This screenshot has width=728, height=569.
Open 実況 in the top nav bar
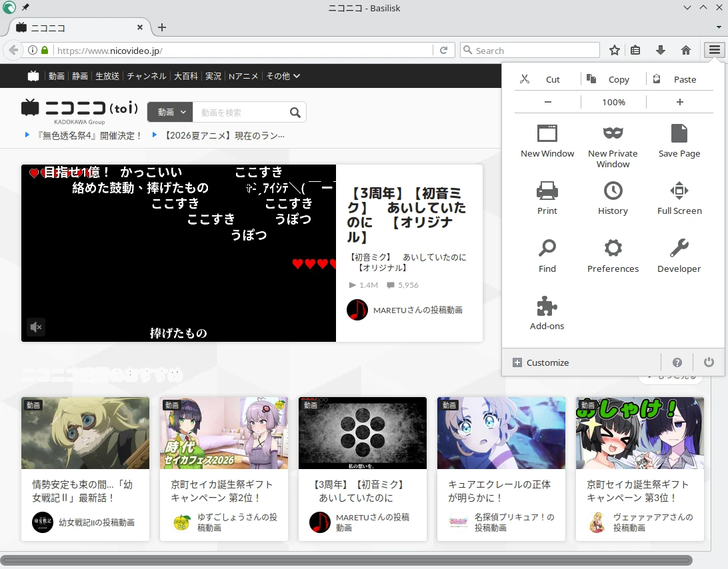213,76
